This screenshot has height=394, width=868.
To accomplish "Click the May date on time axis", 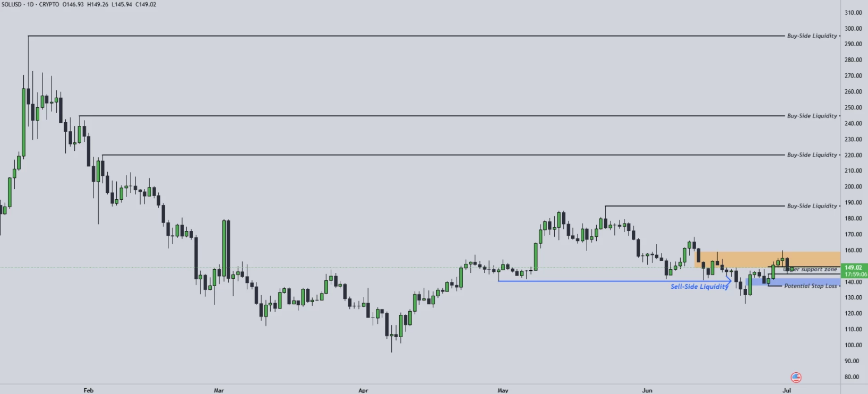I will pos(503,390).
